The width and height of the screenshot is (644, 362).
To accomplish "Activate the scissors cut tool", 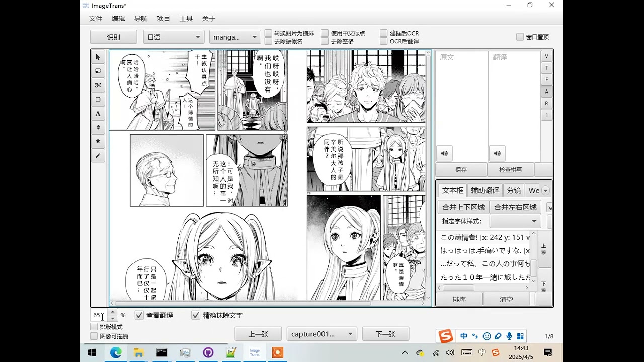I will 98,85.
